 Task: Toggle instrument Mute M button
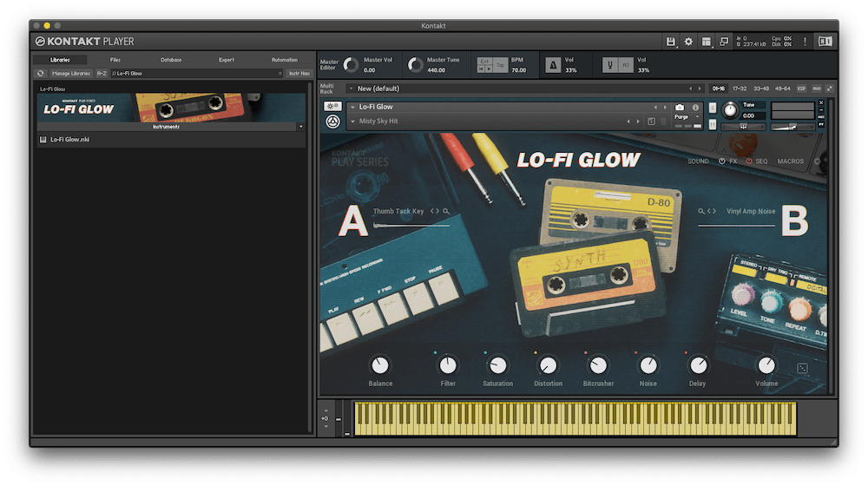click(x=713, y=125)
